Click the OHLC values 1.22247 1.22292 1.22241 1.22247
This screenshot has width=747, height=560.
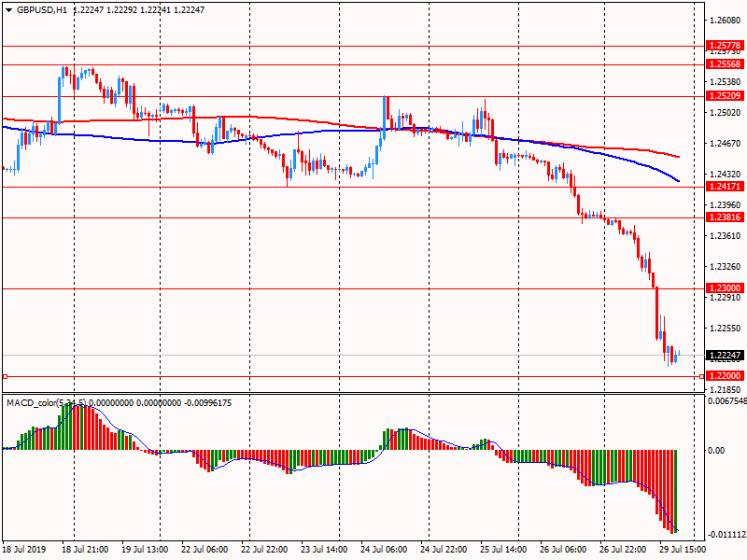point(138,9)
